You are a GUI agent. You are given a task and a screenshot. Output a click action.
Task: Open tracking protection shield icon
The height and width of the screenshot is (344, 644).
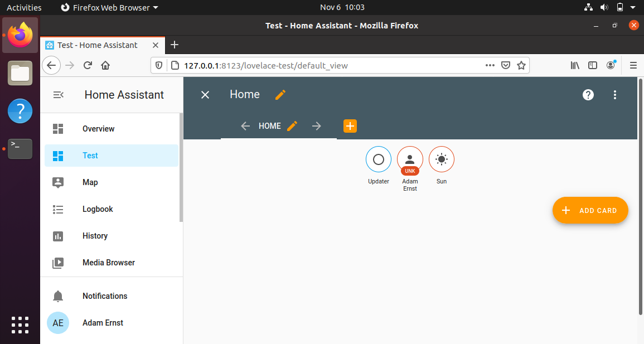(159, 65)
